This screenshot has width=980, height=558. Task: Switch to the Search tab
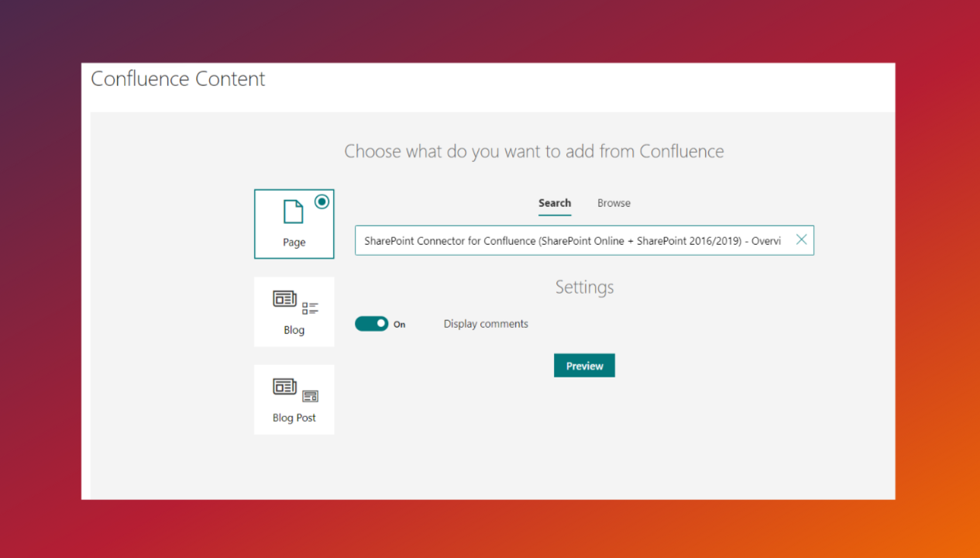tap(555, 203)
